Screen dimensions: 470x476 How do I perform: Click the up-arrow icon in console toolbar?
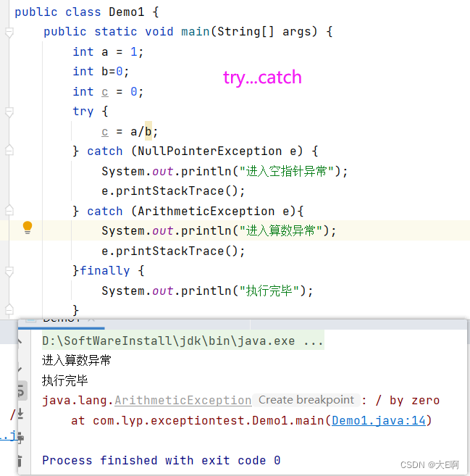pyautogui.click(x=20, y=339)
